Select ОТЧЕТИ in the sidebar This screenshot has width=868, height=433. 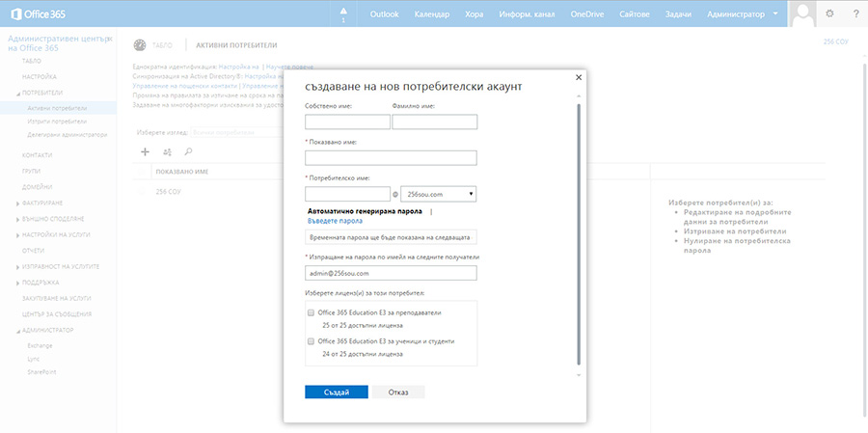(x=33, y=251)
